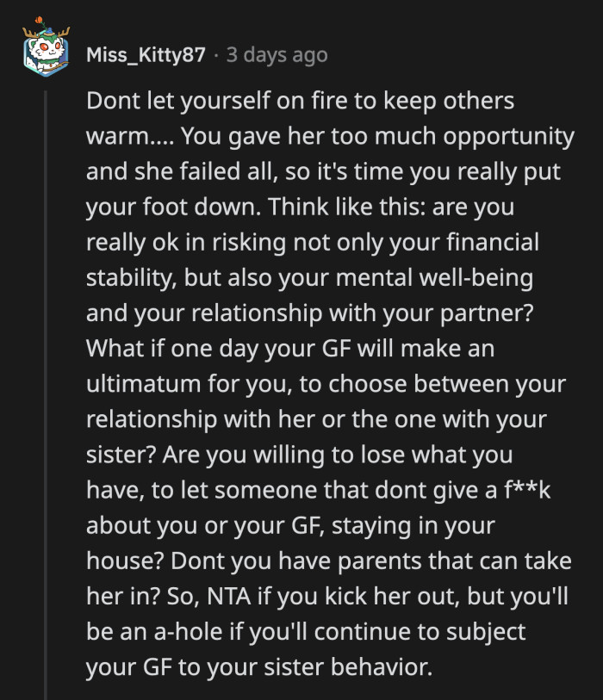The height and width of the screenshot is (700, 603).
Task: Click the phrase "financial" in the comment text
Action: [494, 243]
